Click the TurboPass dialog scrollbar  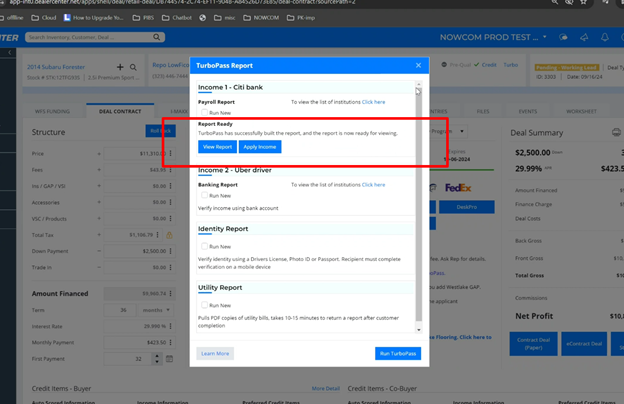pos(419,205)
